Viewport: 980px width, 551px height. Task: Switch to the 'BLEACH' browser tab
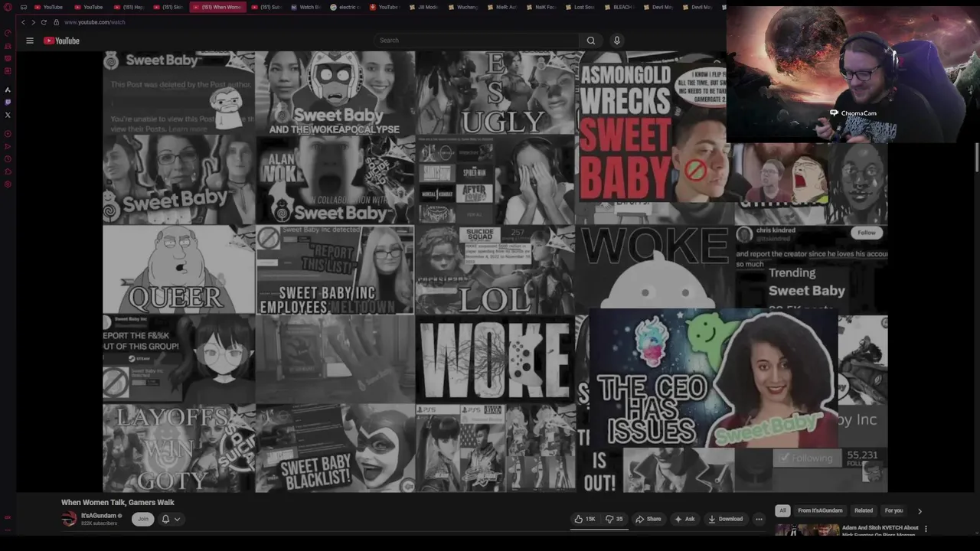pyautogui.click(x=619, y=7)
